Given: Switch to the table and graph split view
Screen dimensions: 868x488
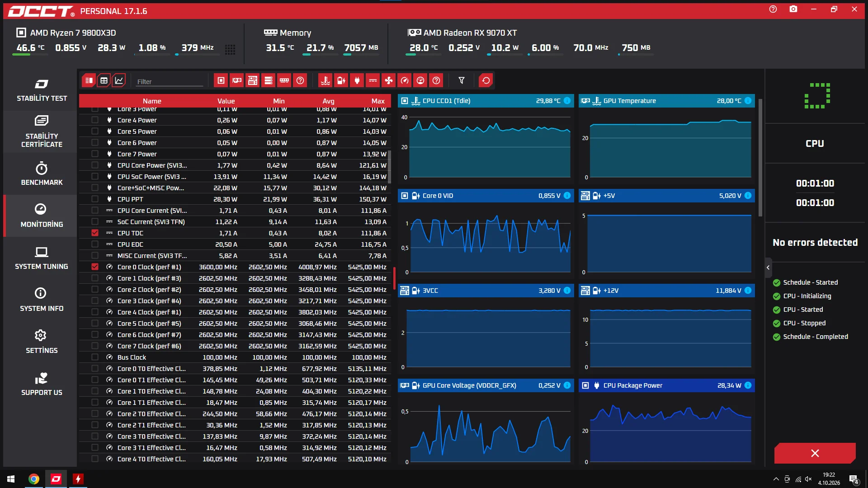Looking at the screenshot, I should click(89, 80).
